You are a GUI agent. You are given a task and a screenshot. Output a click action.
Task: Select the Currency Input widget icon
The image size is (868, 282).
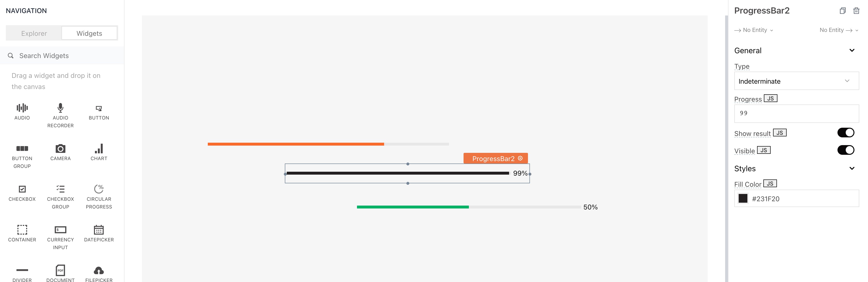coord(60,230)
